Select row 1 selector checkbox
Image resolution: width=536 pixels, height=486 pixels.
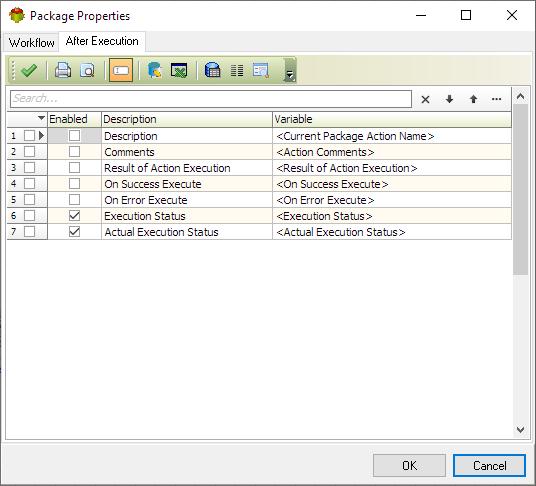pyautogui.click(x=29, y=136)
